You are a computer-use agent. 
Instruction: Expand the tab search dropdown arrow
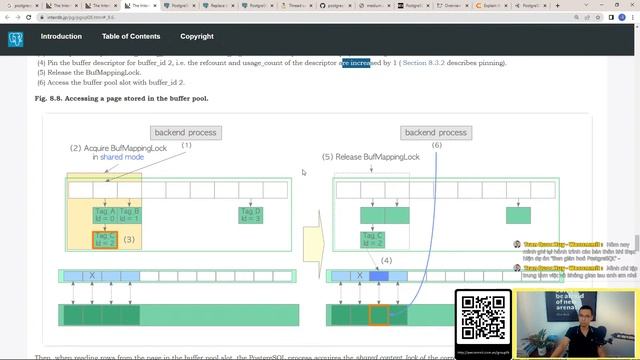click(x=587, y=5)
